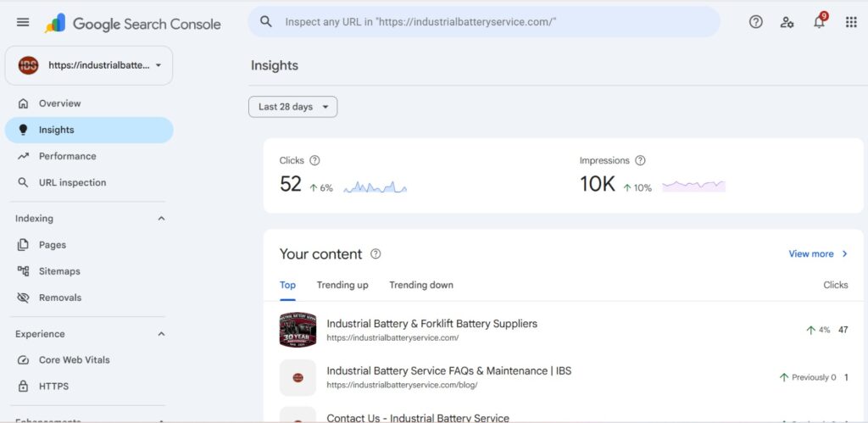Click the homepage URL https://industrialbatteryservice.com/
868x423 pixels.
click(392, 337)
